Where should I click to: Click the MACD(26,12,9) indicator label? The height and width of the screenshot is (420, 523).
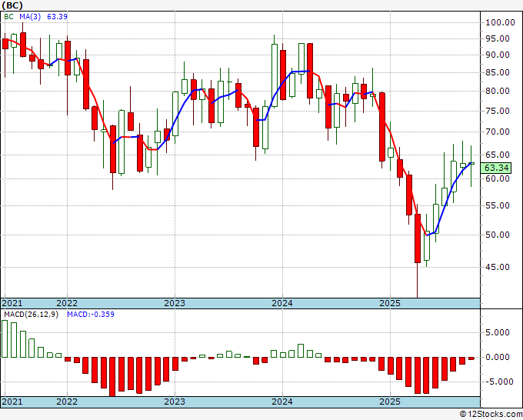point(31,315)
